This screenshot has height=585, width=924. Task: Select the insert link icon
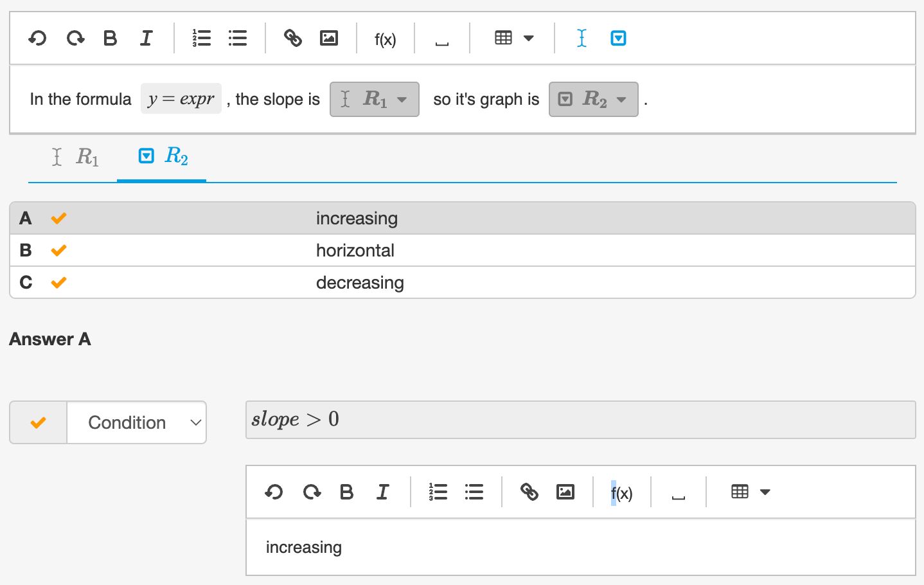(294, 38)
